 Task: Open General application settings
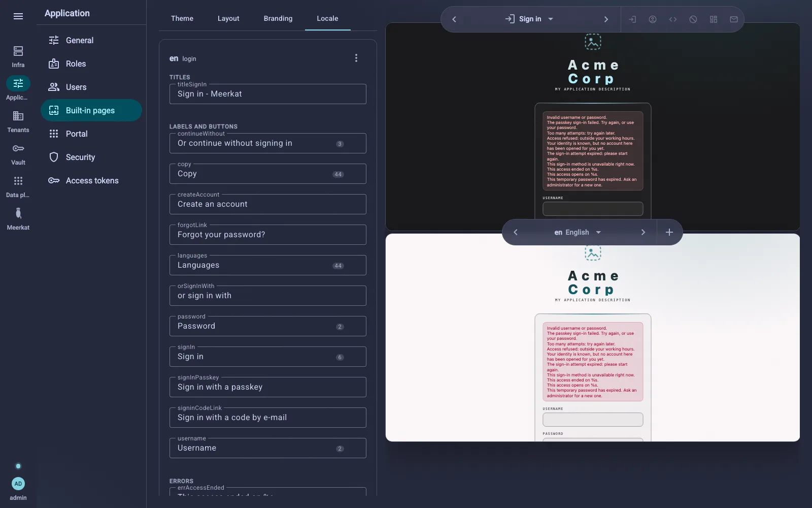pyautogui.click(x=91, y=40)
